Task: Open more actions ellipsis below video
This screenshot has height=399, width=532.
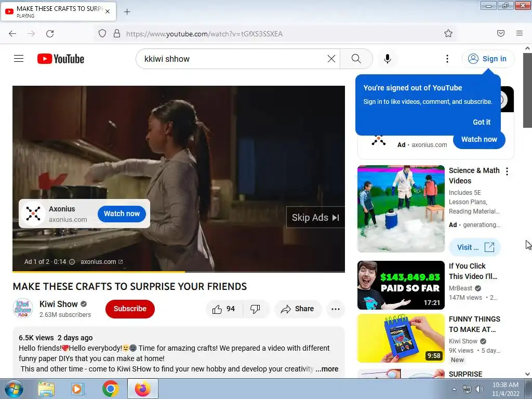Action: 336,309
